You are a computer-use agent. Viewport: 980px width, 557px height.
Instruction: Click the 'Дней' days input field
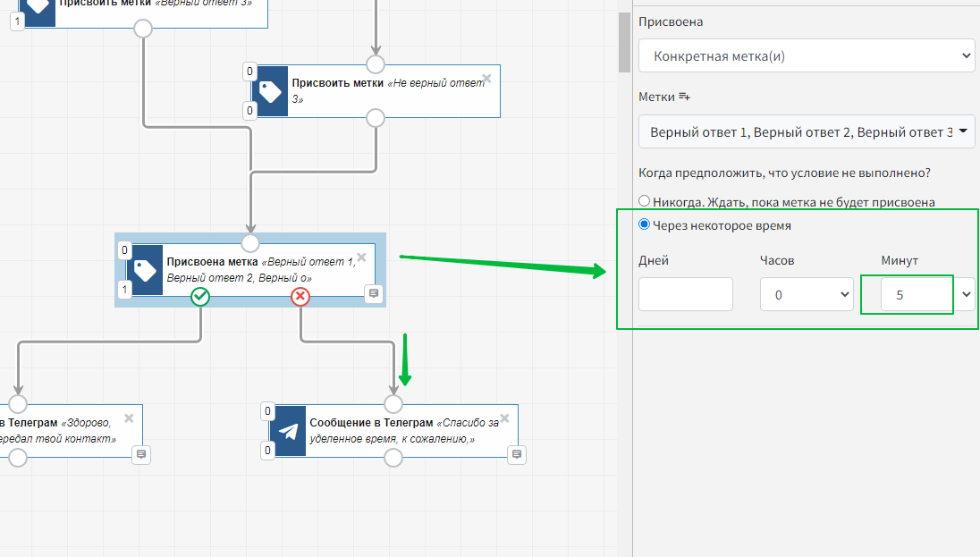686,294
